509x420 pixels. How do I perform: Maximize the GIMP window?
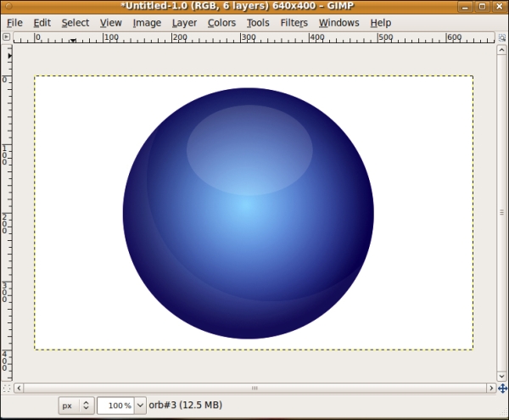[483, 7]
